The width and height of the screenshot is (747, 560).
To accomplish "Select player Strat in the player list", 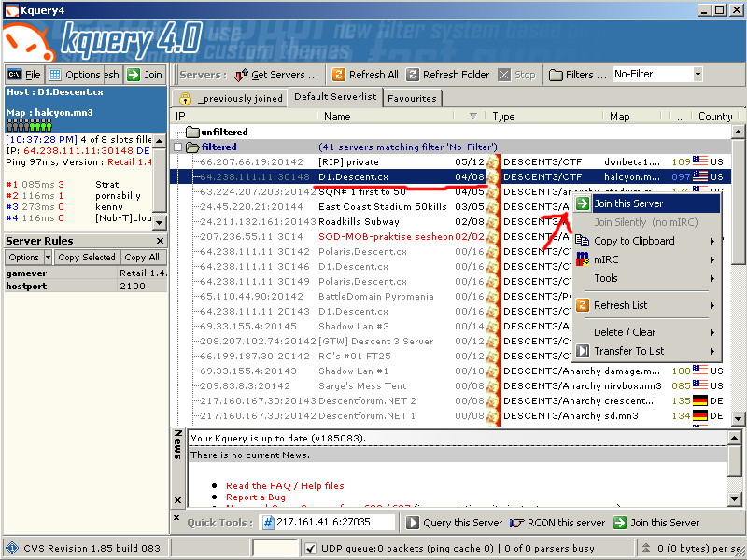I will click(107, 185).
